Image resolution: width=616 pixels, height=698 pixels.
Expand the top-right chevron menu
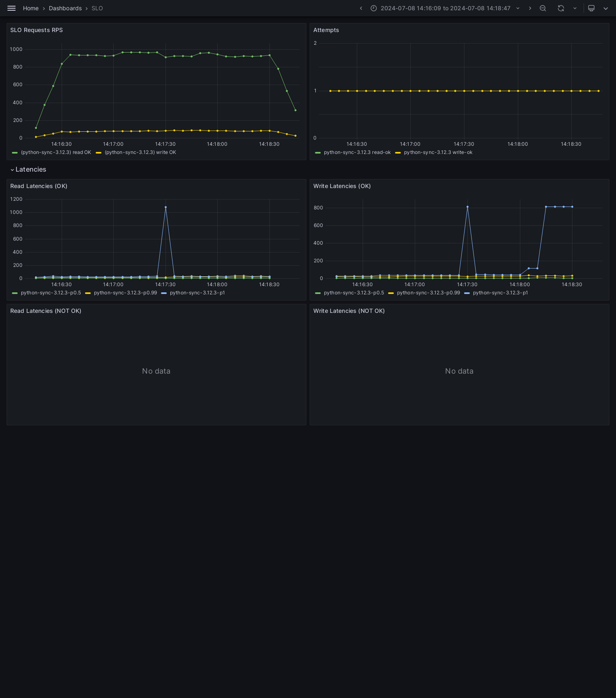click(606, 8)
